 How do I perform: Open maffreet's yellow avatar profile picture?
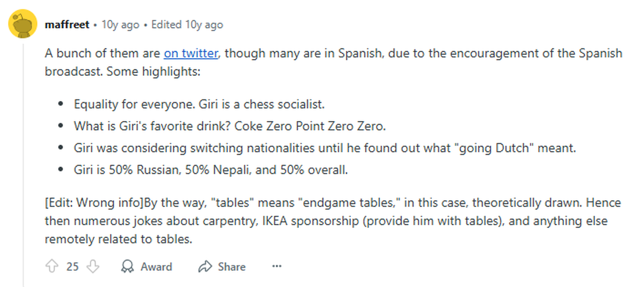(23, 25)
